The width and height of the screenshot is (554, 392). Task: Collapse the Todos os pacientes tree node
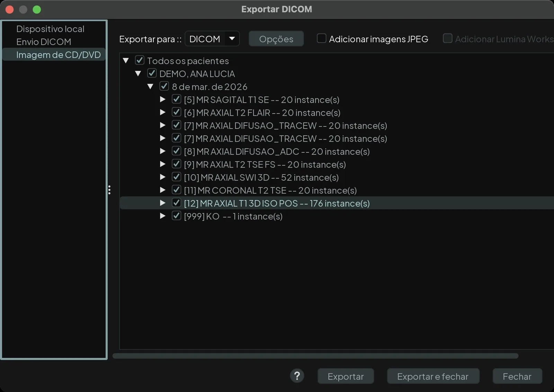[x=126, y=61]
